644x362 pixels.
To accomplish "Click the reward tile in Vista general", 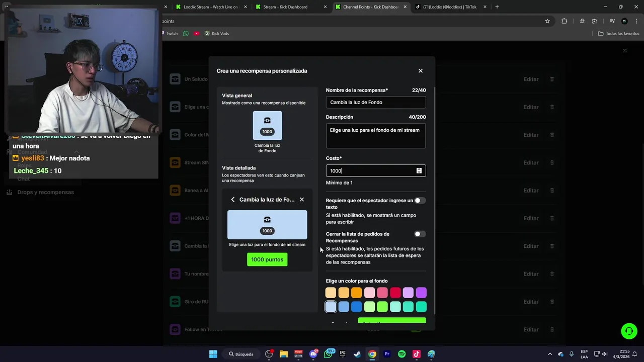I will point(267,126).
